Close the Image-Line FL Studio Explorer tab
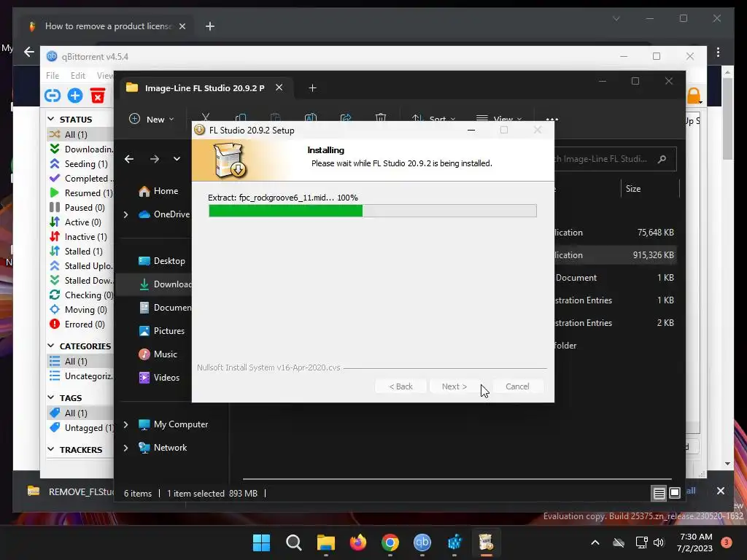The height and width of the screenshot is (560, 747). click(279, 87)
